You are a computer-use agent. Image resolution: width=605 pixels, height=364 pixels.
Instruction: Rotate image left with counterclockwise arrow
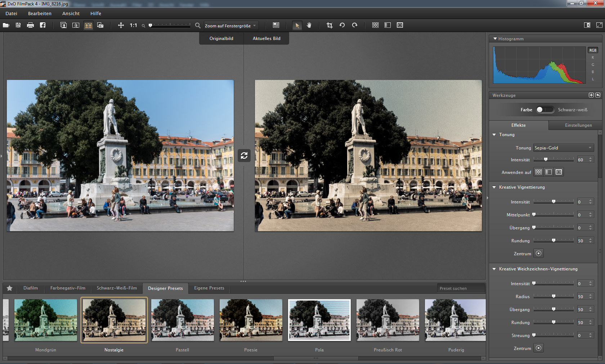tap(342, 25)
